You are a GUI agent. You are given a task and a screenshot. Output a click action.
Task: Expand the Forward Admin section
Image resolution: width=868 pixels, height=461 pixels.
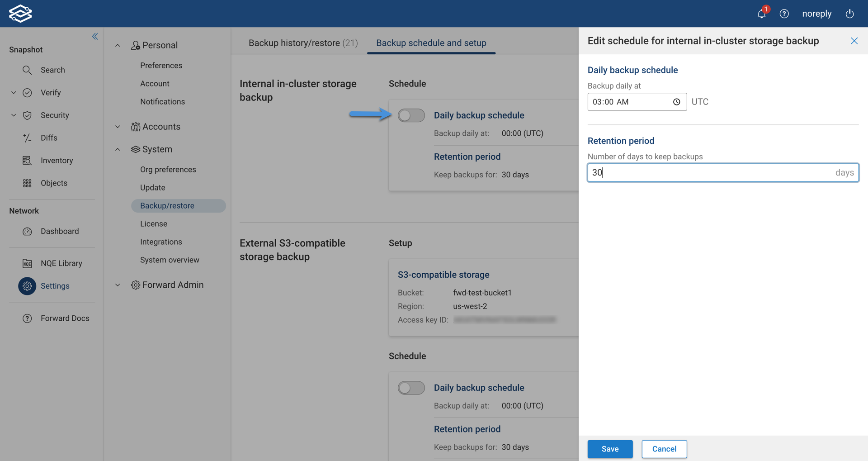[x=118, y=285]
